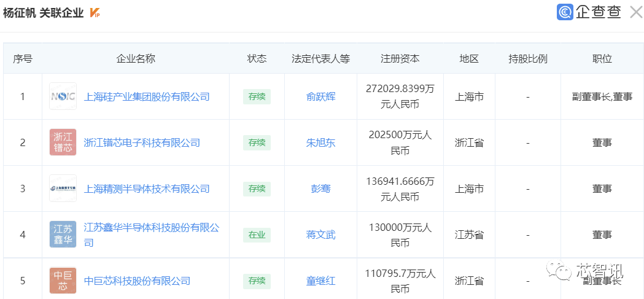Click the 企业名称 column header

[136, 59]
